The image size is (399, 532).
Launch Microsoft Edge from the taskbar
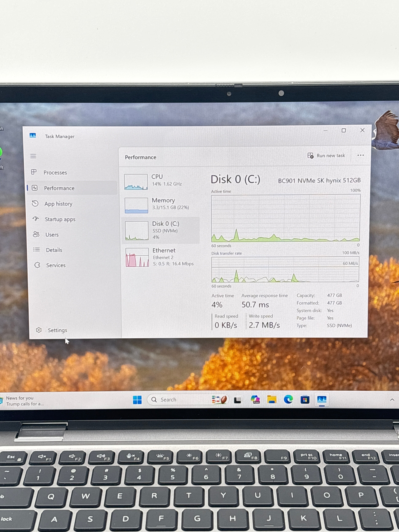pyautogui.click(x=288, y=400)
